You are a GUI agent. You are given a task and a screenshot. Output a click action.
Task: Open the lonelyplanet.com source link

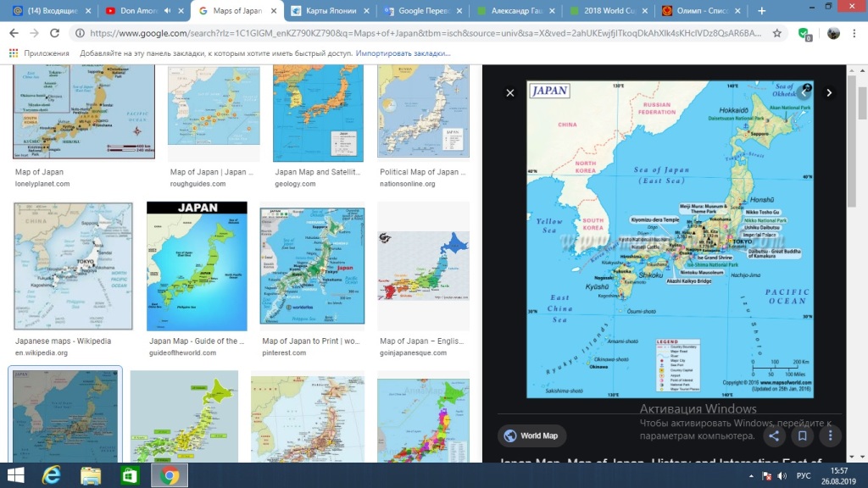[42, 184]
